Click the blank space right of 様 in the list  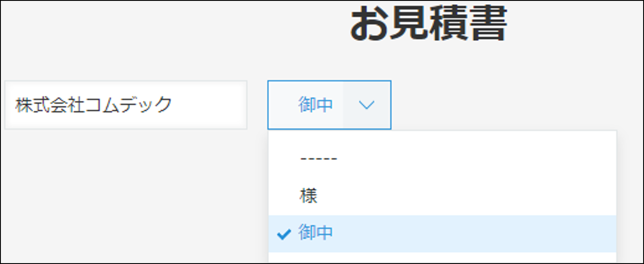tap(466, 196)
